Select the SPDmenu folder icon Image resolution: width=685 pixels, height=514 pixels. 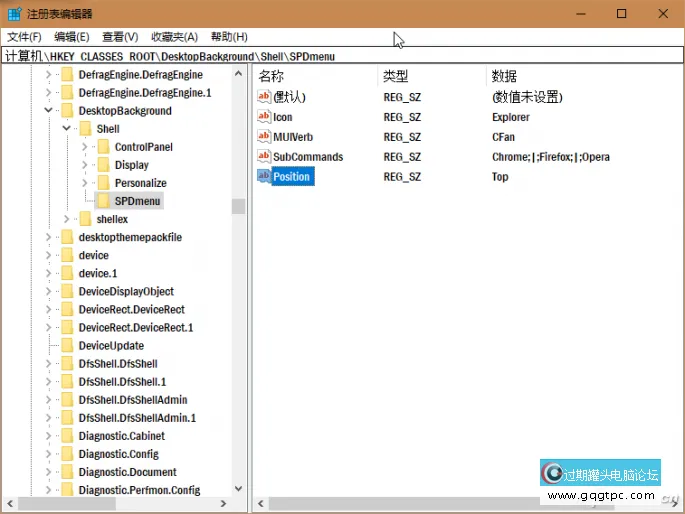[104, 201]
